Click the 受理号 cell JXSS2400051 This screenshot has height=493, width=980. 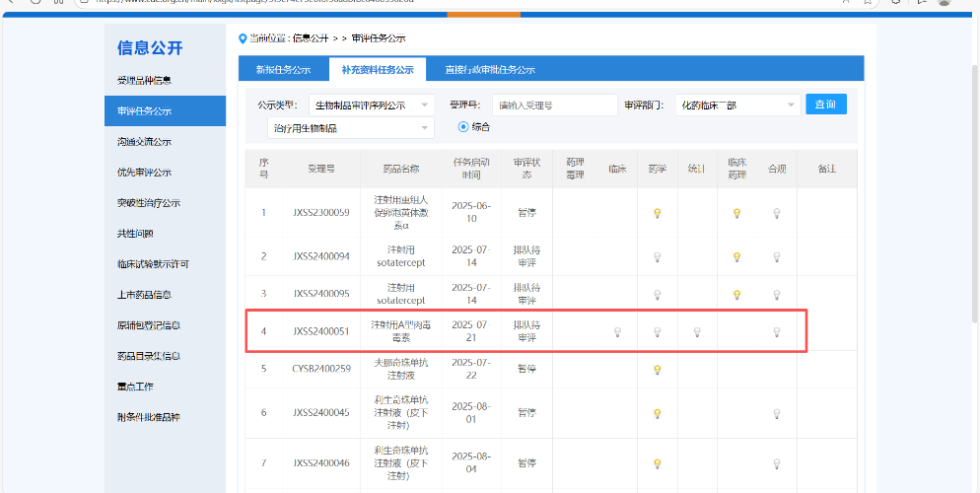(x=321, y=332)
